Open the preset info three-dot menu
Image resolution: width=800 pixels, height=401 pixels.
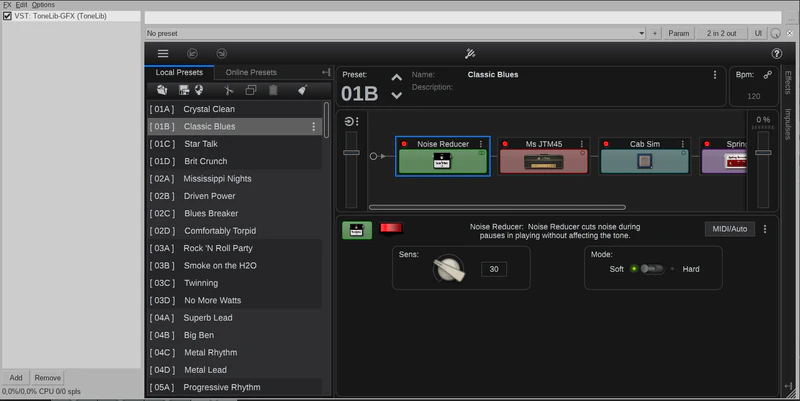[x=715, y=75]
